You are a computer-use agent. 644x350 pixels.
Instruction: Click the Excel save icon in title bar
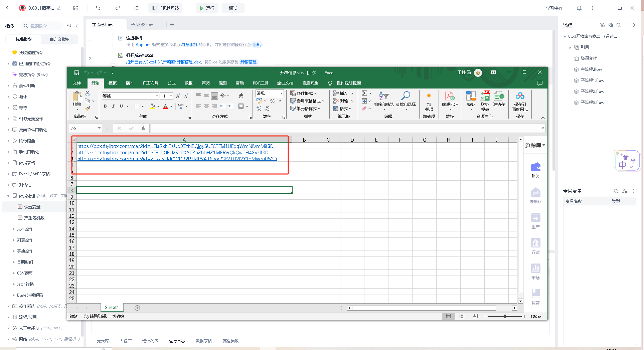pyautogui.click(x=76, y=73)
